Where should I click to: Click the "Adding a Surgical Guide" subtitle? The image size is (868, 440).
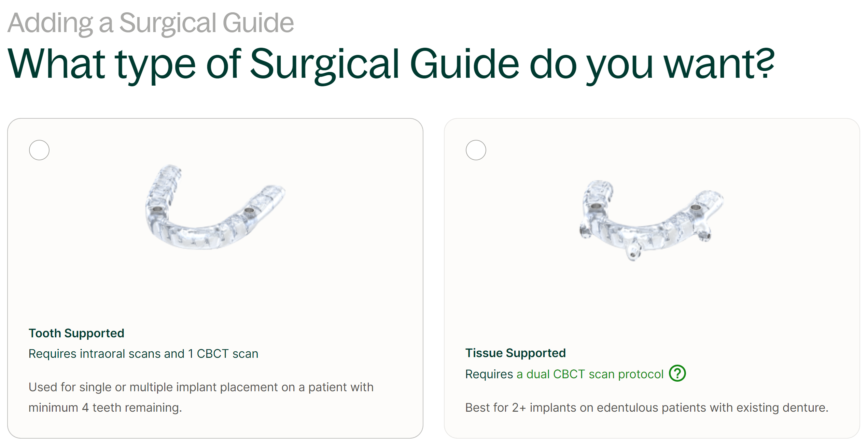coord(151,23)
